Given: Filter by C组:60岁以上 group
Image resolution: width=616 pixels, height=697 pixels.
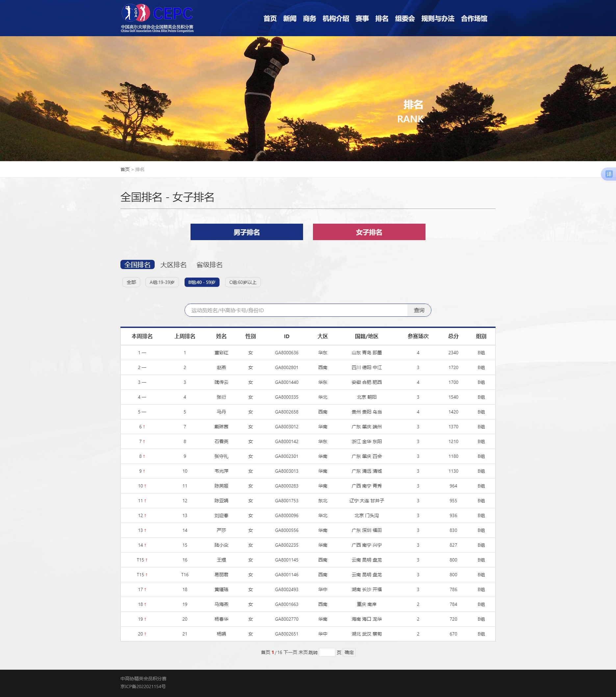Looking at the screenshot, I should (243, 282).
